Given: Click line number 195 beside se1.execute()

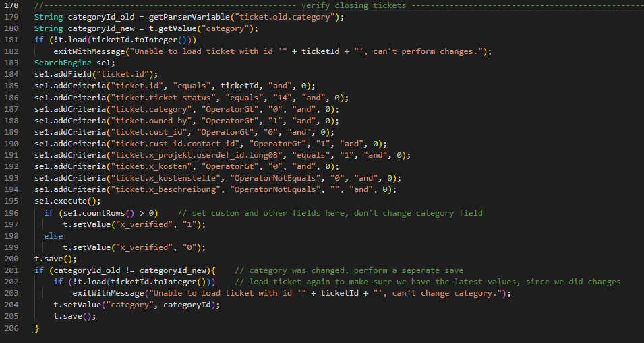Looking at the screenshot, I should (x=11, y=201).
